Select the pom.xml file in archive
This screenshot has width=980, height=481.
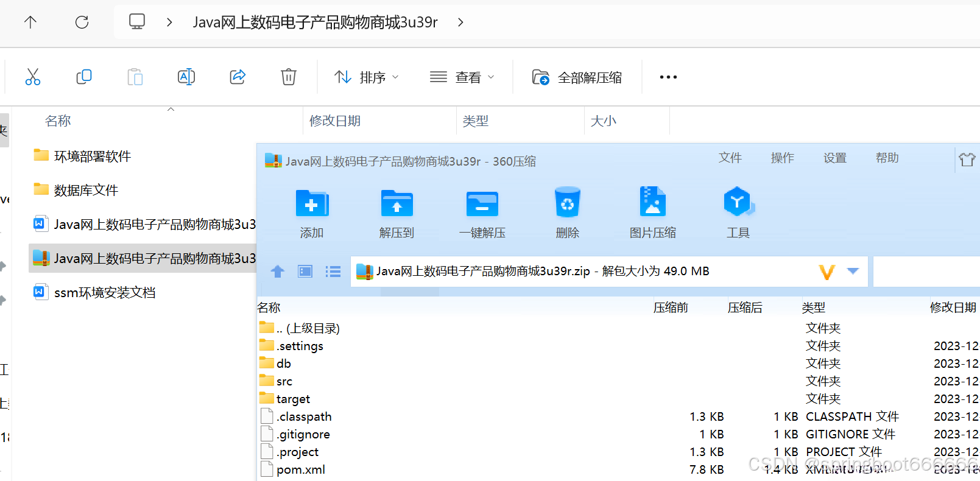[618, 469]
